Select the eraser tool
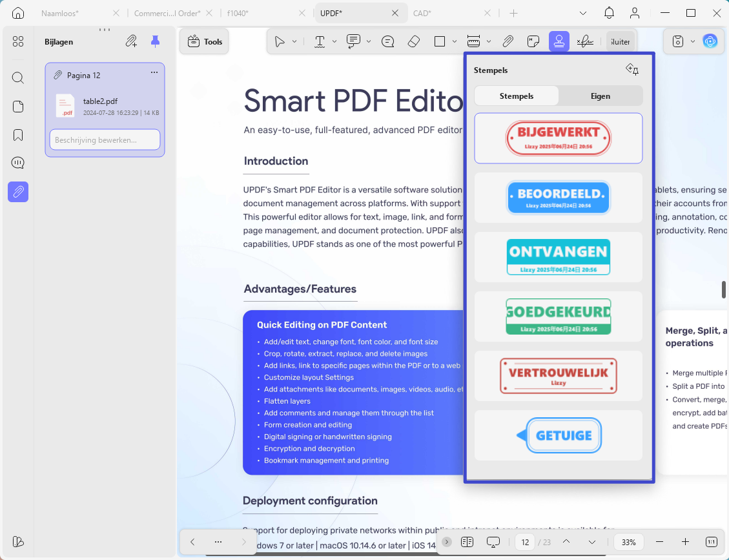The width and height of the screenshot is (729, 560). click(414, 41)
